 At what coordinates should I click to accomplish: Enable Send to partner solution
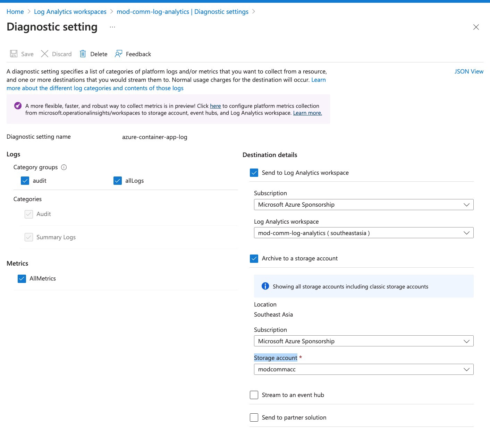coord(254,417)
